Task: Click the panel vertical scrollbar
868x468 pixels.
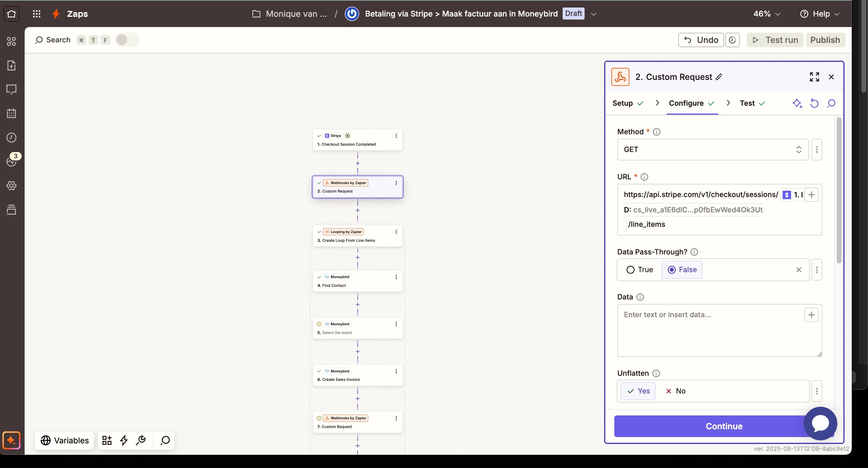Action: (x=839, y=190)
